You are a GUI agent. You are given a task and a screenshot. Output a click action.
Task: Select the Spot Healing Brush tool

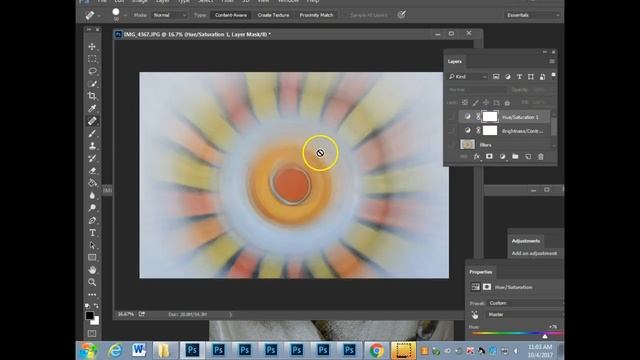click(x=92, y=121)
